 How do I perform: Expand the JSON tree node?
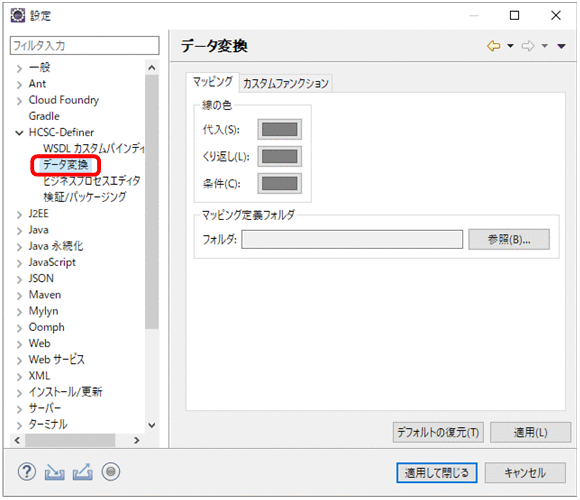coord(19,279)
